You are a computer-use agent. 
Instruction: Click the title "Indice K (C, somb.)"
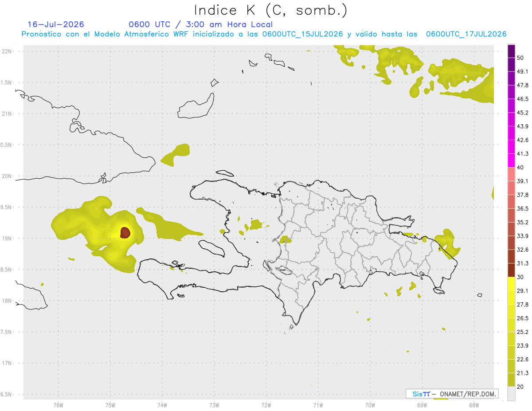click(x=270, y=10)
